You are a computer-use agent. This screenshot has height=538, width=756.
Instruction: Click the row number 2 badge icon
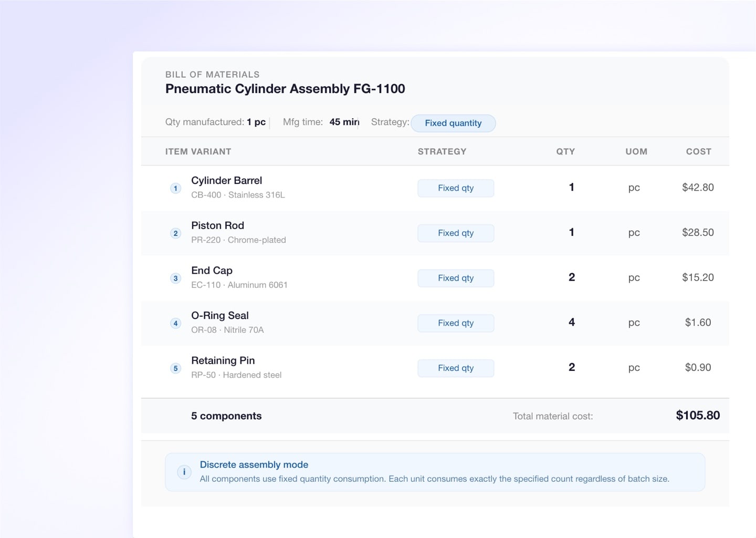click(x=176, y=233)
